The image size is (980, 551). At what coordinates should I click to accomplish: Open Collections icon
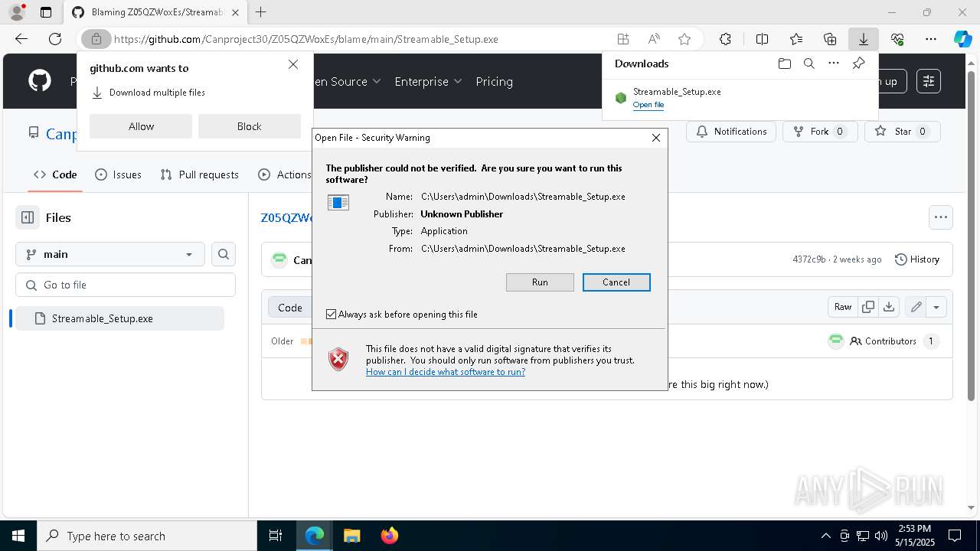pyautogui.click(x=830, y=39)
